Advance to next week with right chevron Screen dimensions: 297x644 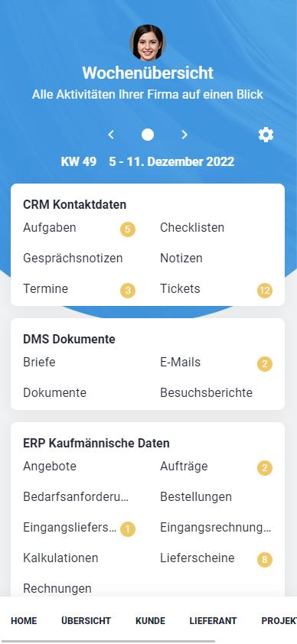[x=184, y=135]
